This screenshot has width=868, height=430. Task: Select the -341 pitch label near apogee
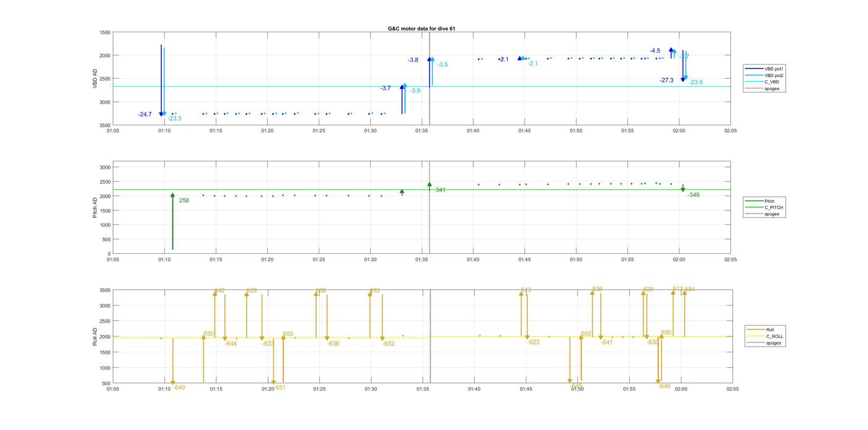[440, 190]
